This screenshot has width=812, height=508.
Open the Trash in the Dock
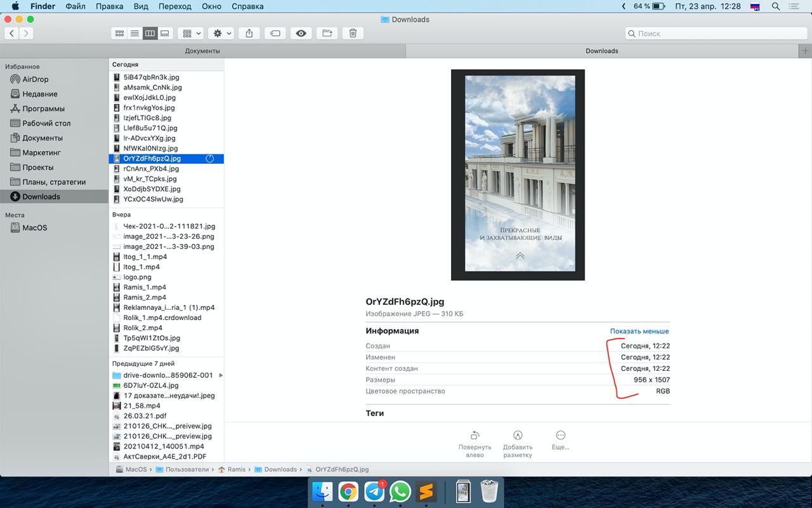coord(489,491)
